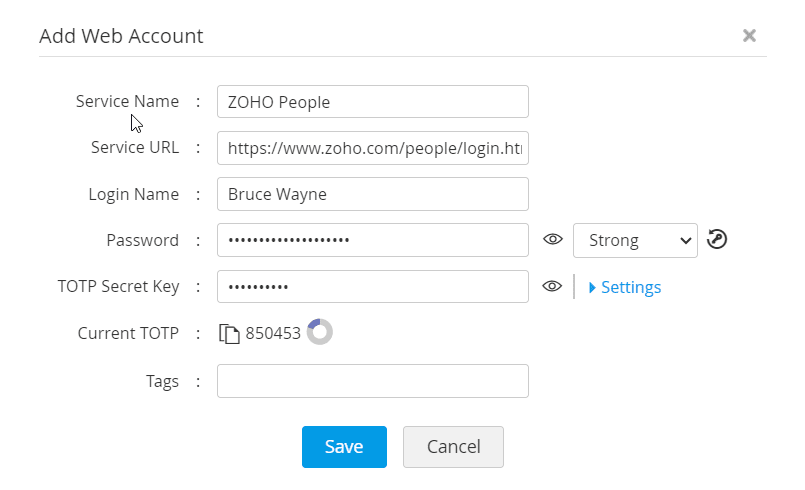The width and height of the screenshot is (805, 490).
Task: Click into the Service Name field
Action: [x=372, y=102]
